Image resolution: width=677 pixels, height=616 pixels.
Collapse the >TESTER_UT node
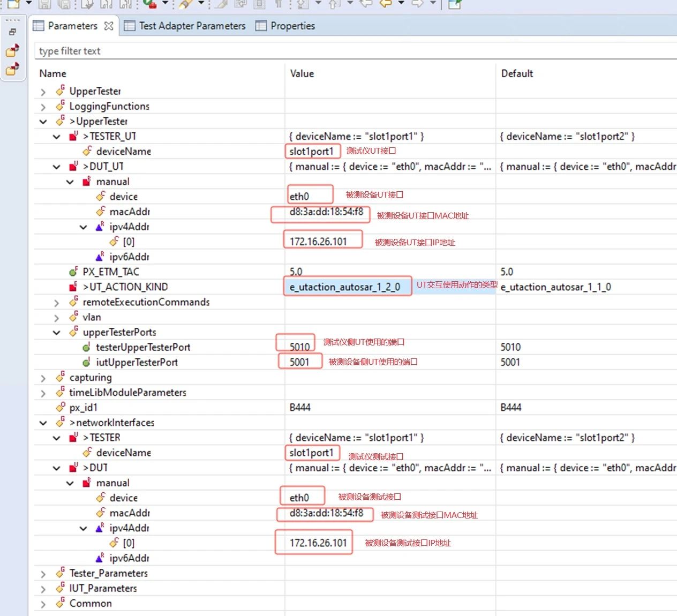pyautogui.click(x=57, y=137)
